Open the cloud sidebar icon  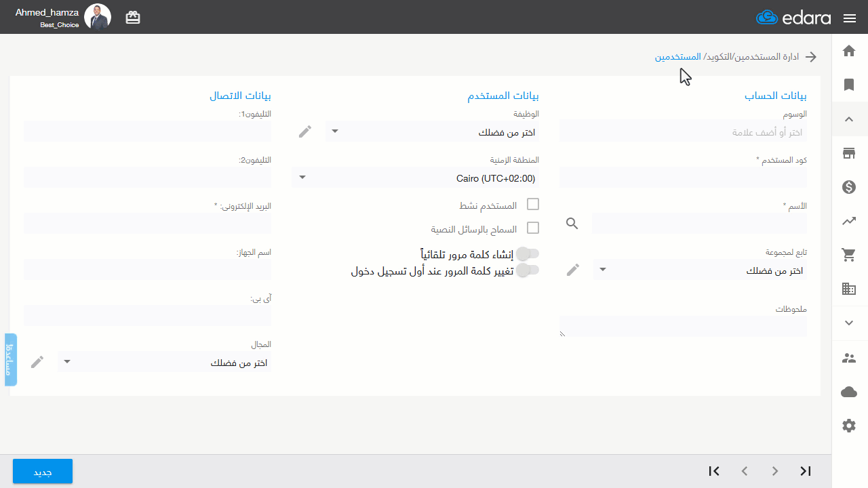849,392
